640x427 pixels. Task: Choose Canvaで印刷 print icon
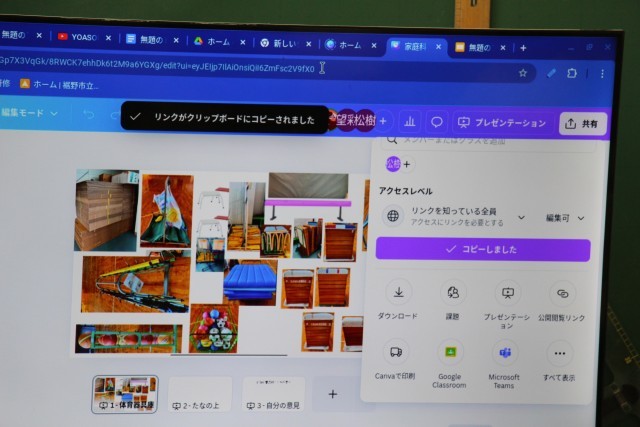396,352
